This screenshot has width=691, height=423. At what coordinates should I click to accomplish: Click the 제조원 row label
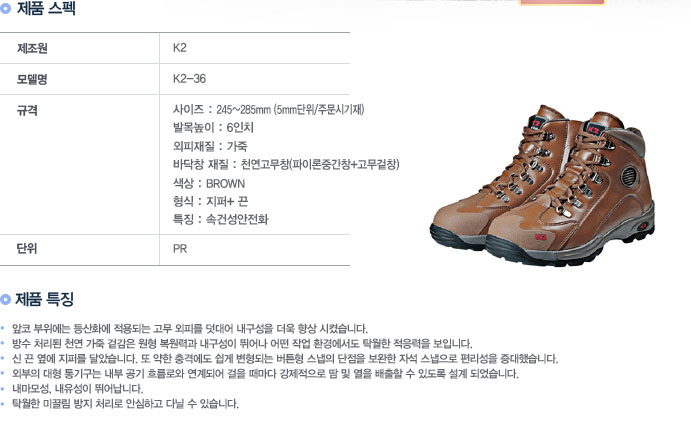32,48
